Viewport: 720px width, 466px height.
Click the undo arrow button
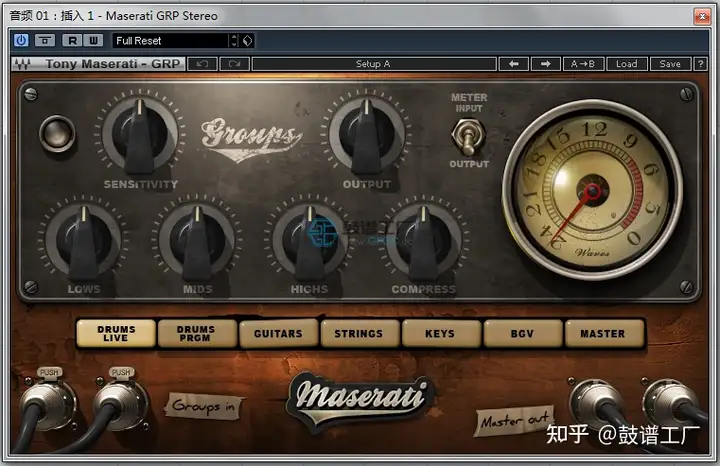(x=202, y=64)
